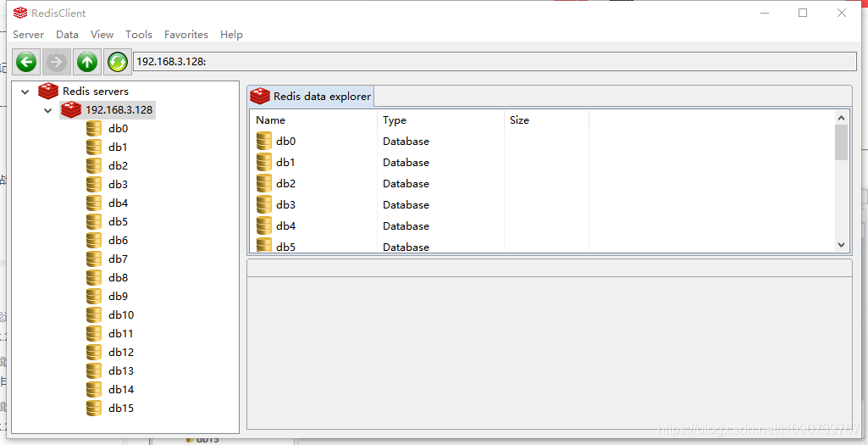
Task: Close the RedisClient window
Action: 842,13
